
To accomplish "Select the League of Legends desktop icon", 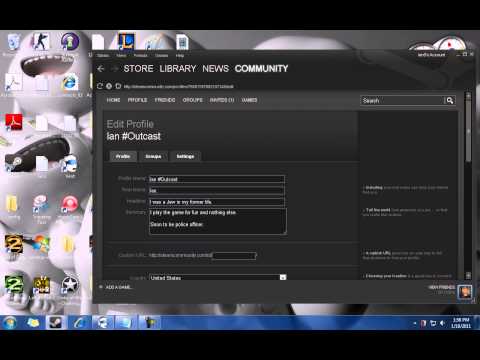I will pos(126,41).
